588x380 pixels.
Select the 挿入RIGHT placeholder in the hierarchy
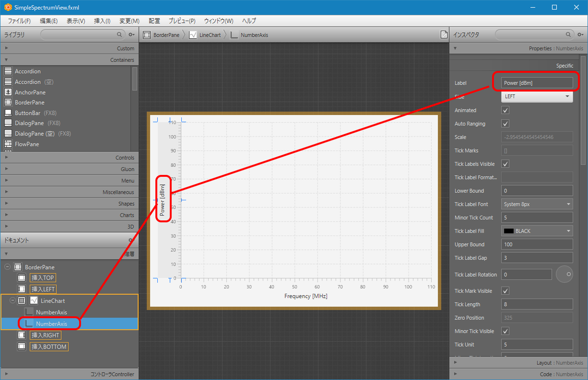[x=46, y=335]
